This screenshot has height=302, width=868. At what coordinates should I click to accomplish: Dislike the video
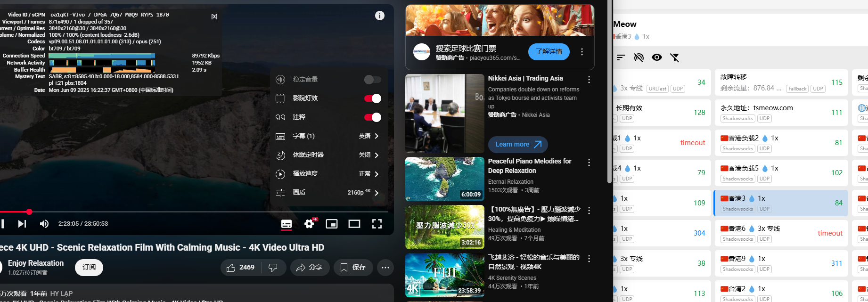click(273, 268)
